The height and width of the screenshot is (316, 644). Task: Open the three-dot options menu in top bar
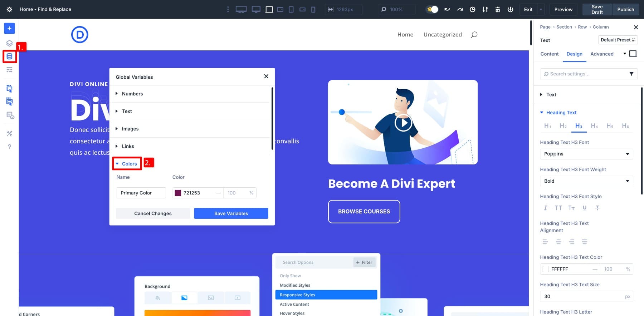(228, 9)
